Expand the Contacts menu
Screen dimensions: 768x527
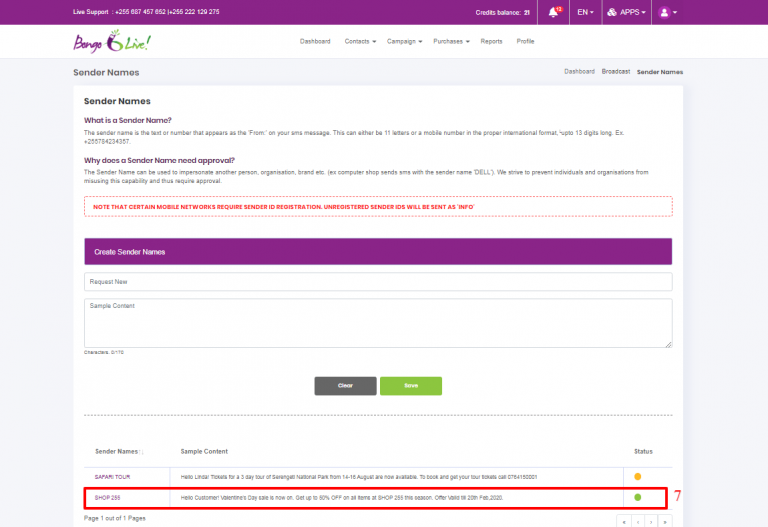359,42
